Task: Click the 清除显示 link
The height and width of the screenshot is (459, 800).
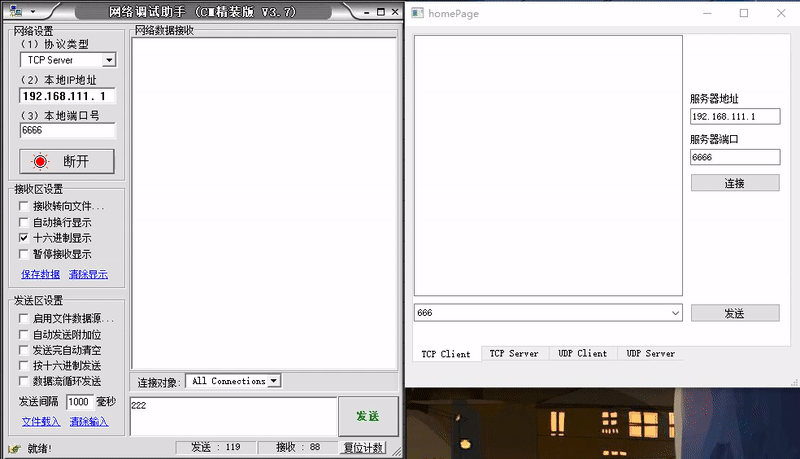Action: pos(88,274)
